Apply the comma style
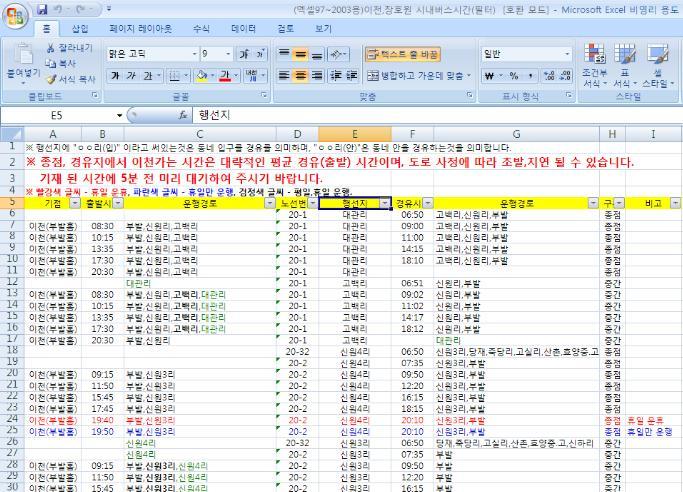This screenshot has width=683, height=492. click(531, 76)
